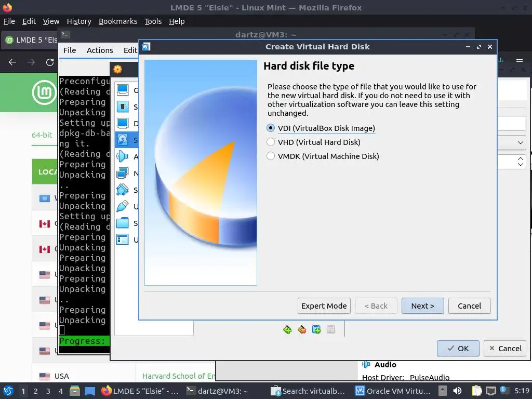532x399 pixels.
Task: Open the Display settings category icon
Action: click(x=123, y=123)
